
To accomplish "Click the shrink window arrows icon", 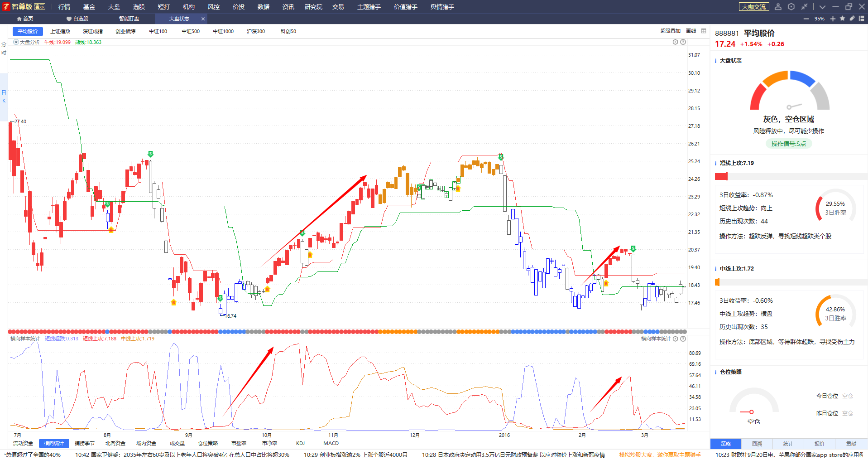I will [804, 6].
